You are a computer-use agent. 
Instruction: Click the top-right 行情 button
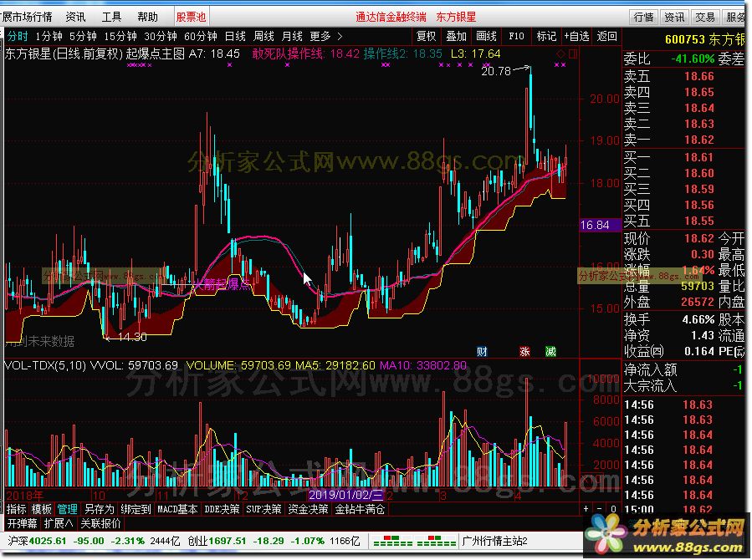point(643,18)
